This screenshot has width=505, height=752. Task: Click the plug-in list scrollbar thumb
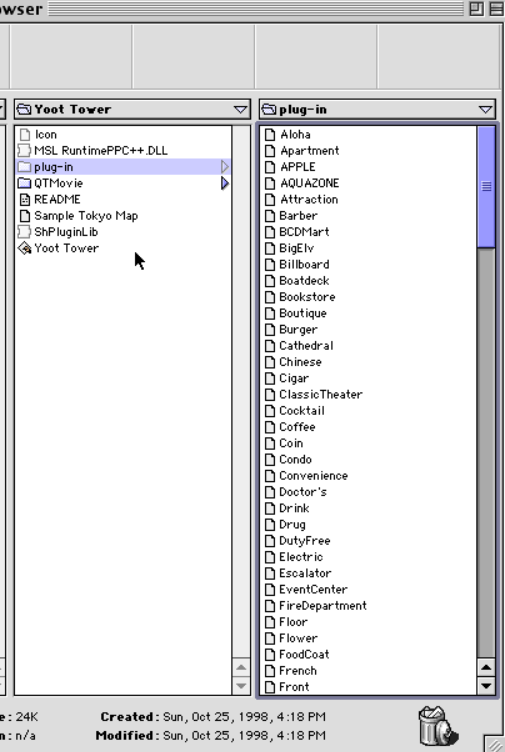[486, 187]
